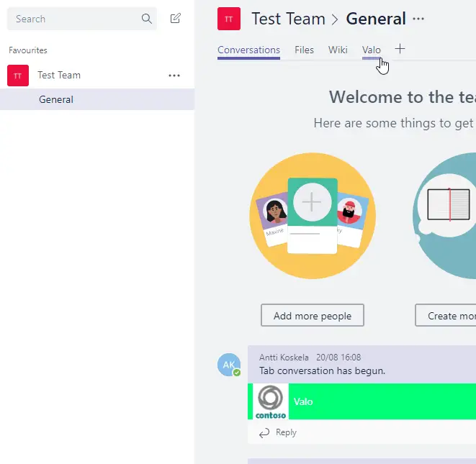
Task: Click the Add more people button
Action: [x=312, y=315]
